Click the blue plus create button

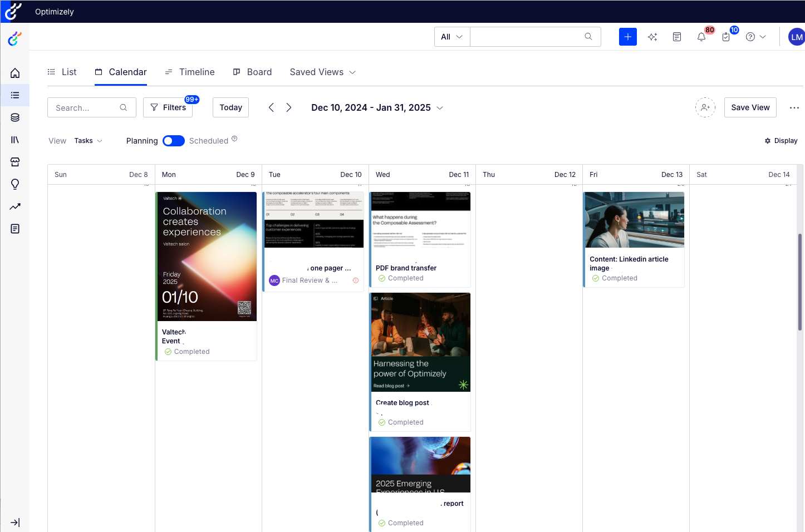[628, 37]
